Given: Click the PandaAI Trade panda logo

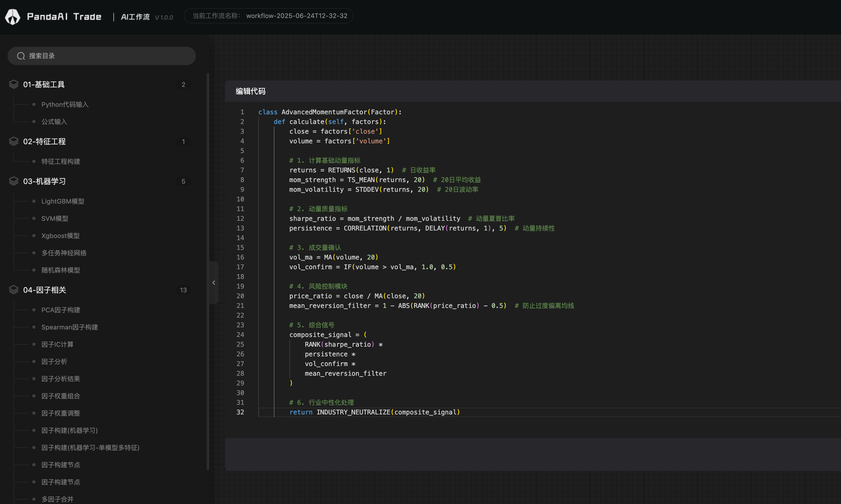Looking at the screenshot, I should 13,16.
